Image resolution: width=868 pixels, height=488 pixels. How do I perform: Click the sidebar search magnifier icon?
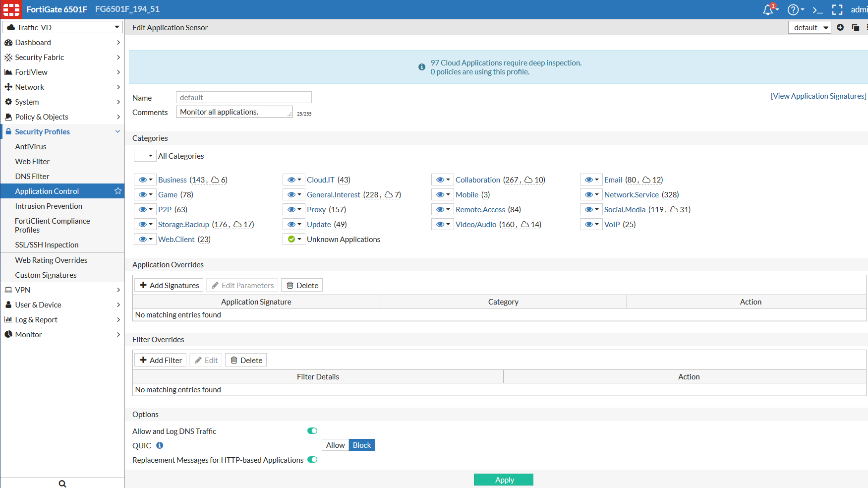coord(62,484)
